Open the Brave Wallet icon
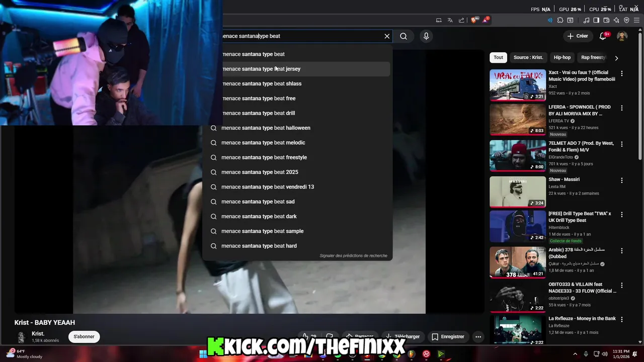Image resolution: width=644 pixels, height=362 pixels. [x=606, y=21]
